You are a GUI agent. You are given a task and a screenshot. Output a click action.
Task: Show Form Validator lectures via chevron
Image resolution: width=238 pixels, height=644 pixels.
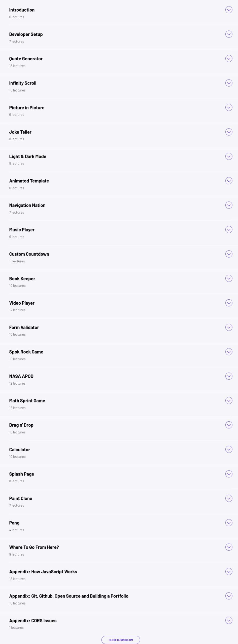(229, 327)
